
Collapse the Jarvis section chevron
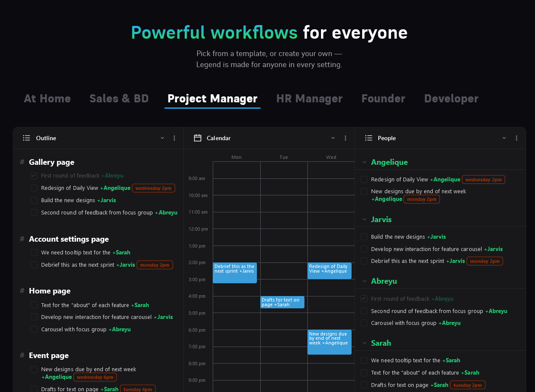pyautogui.click(x=364, y=220)
